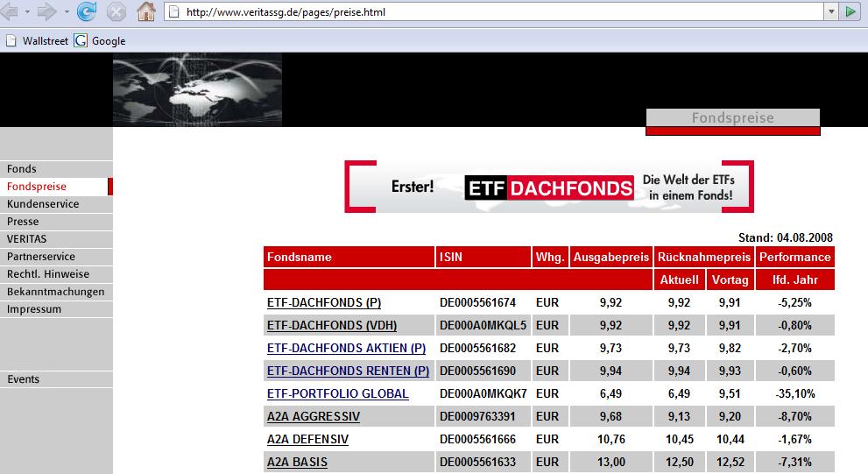
Task: Open the A2A DEFENSIV fund link
Action: click(307, 439)
